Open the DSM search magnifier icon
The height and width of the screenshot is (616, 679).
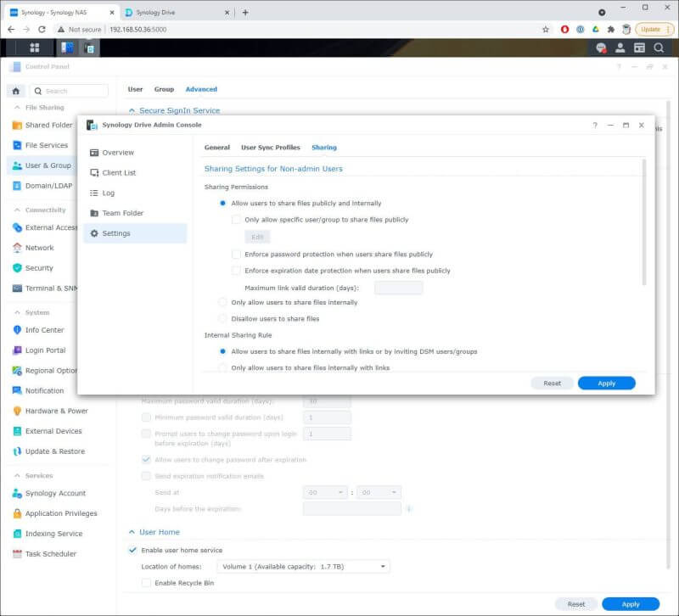(x=658, y=48)
